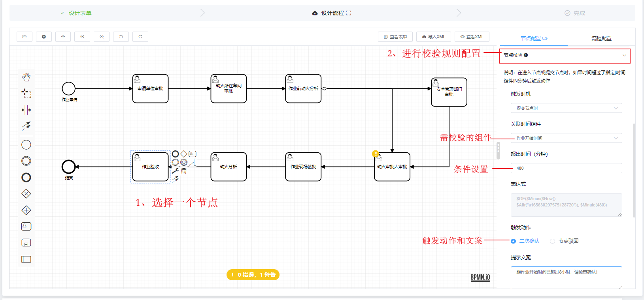
Task: Pick the exclusive gateway X-diamond in palette
Action: (26, 194)
